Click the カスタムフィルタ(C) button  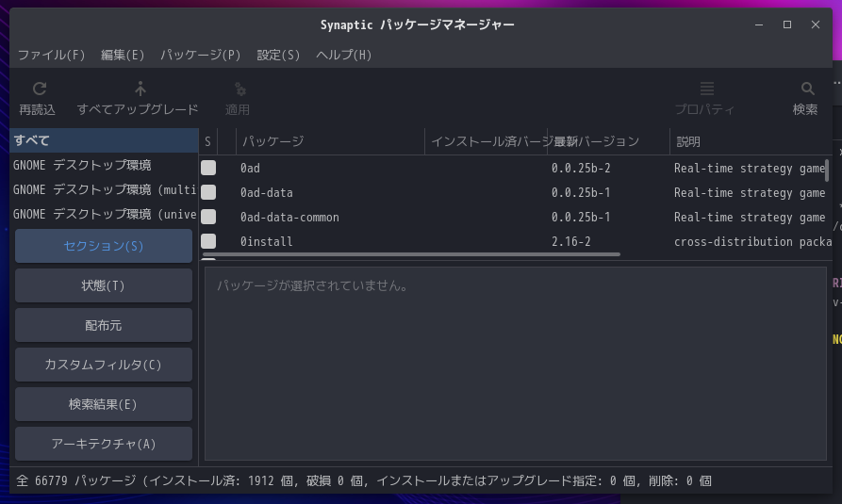click(104, 365)
